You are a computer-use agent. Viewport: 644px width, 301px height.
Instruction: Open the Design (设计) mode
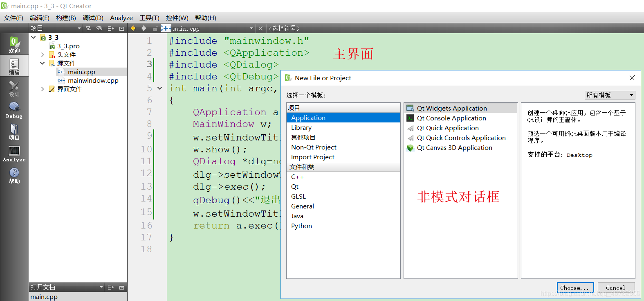(14, 88)
